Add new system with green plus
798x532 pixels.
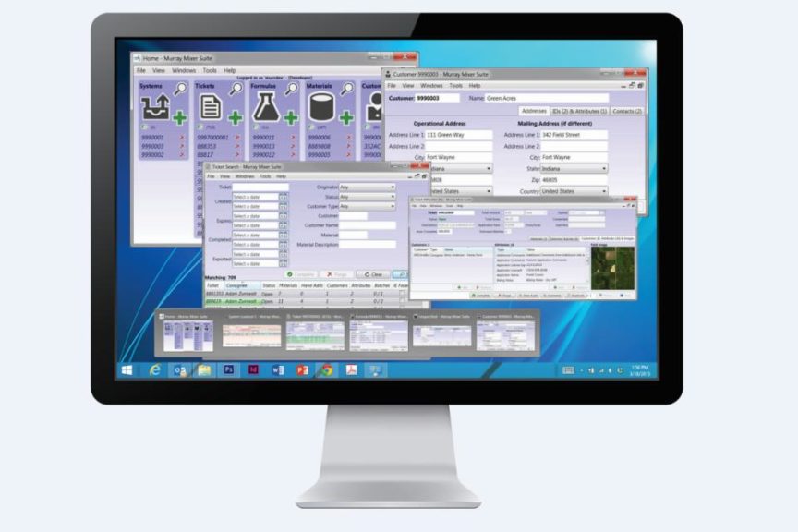tap(180, 117)
